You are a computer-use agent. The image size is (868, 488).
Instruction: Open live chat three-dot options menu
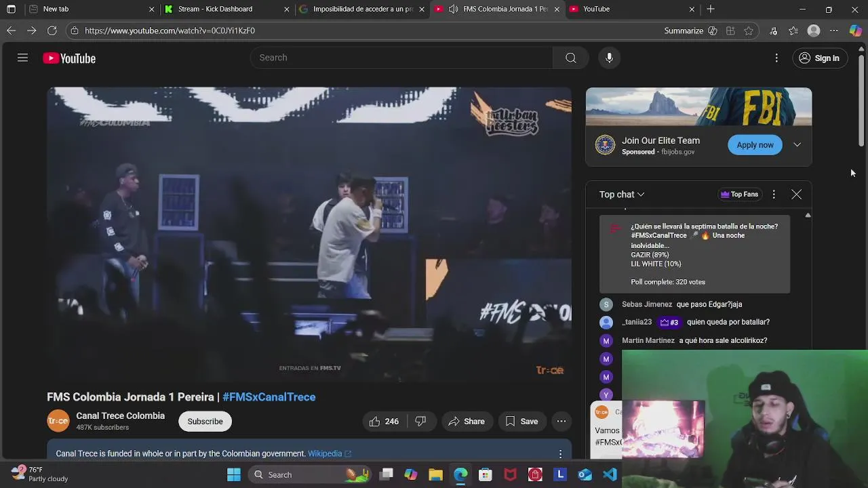774,195
